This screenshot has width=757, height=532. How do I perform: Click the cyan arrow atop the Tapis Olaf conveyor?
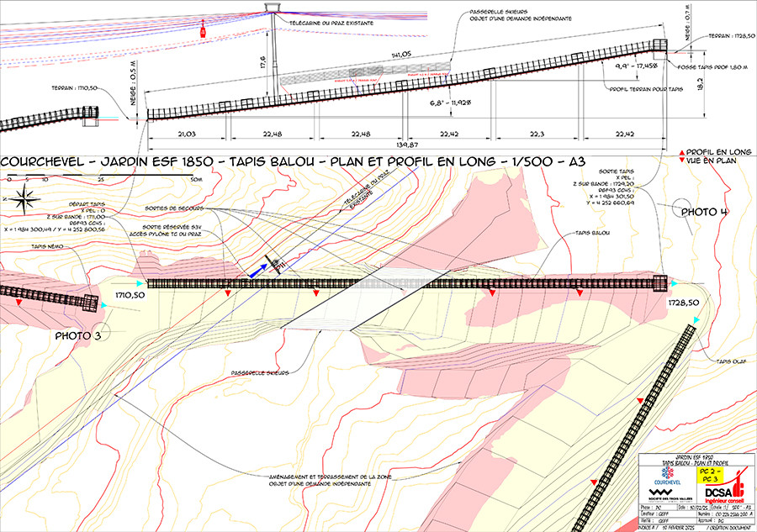pos(696,320)
